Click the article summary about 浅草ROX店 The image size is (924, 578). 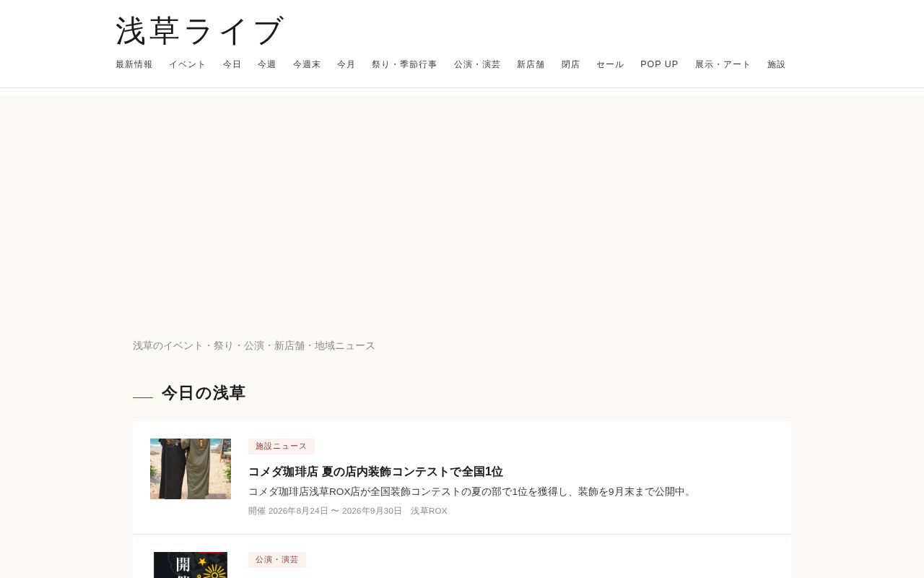(x=471, y=491)
